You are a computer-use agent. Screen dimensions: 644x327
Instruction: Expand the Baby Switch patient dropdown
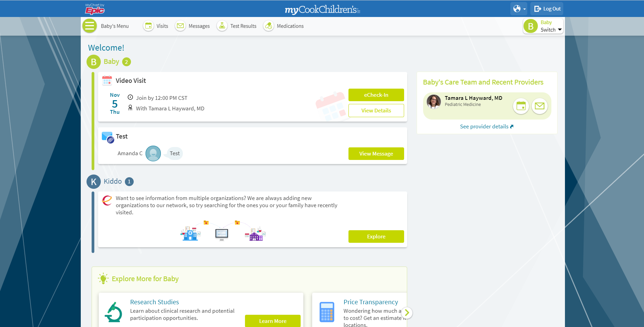point(543,26)
